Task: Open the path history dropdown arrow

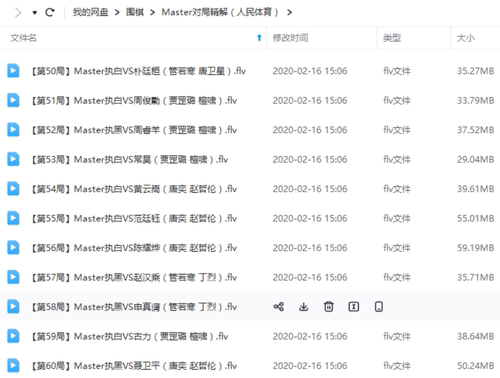Action: [35, 13]
